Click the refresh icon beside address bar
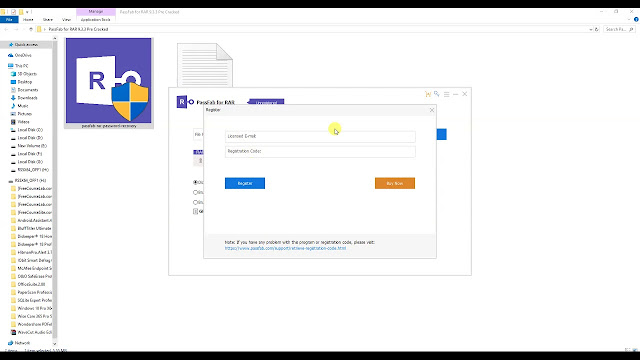 597,29
